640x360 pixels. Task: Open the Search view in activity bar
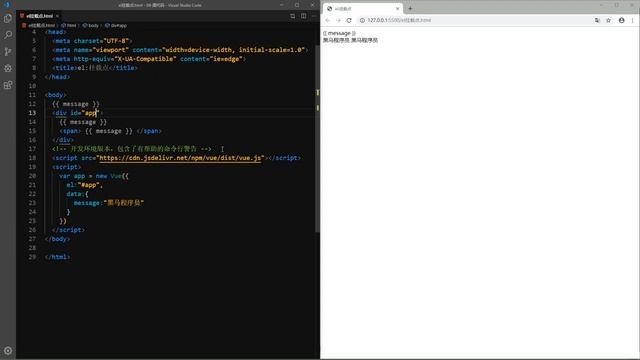click(x=8, y=35)
